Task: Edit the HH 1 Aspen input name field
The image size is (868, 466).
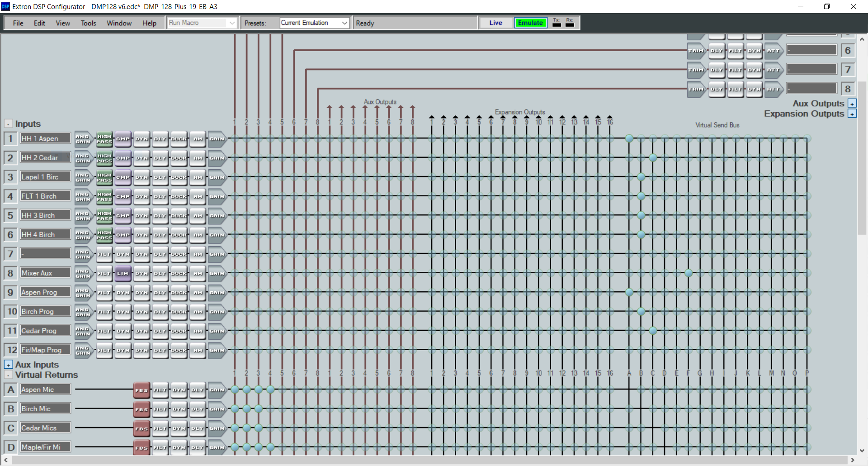Action: coord(45,138)
